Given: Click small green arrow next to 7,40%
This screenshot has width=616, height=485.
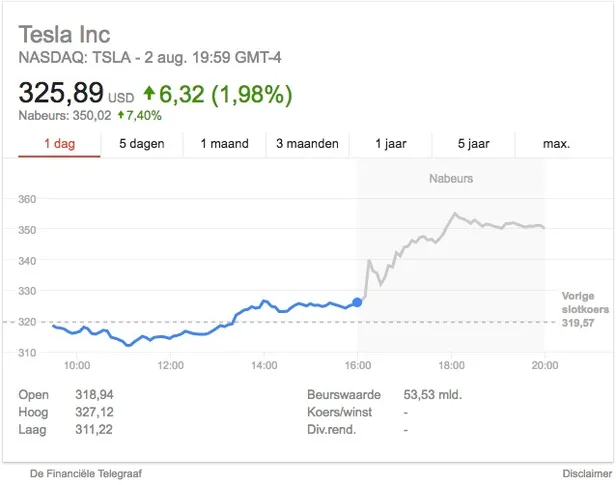Looking at the screenshot, I should (x=121, y=115).
